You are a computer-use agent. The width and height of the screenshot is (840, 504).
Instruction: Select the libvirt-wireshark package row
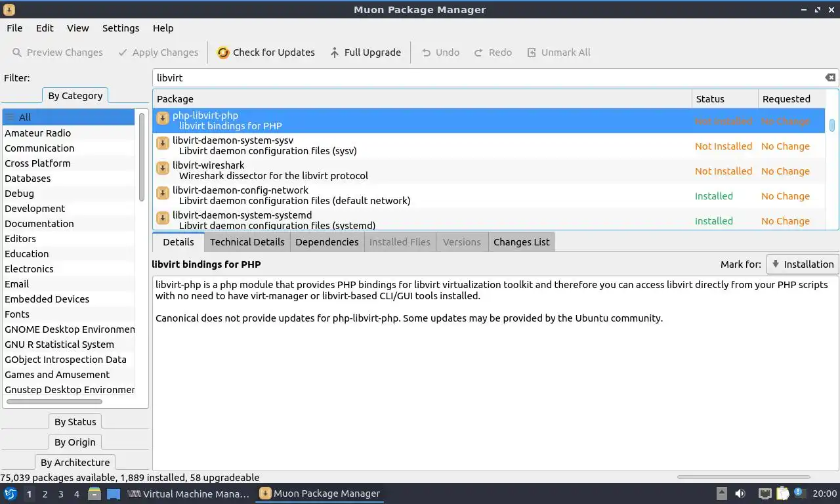coord(489,171)
